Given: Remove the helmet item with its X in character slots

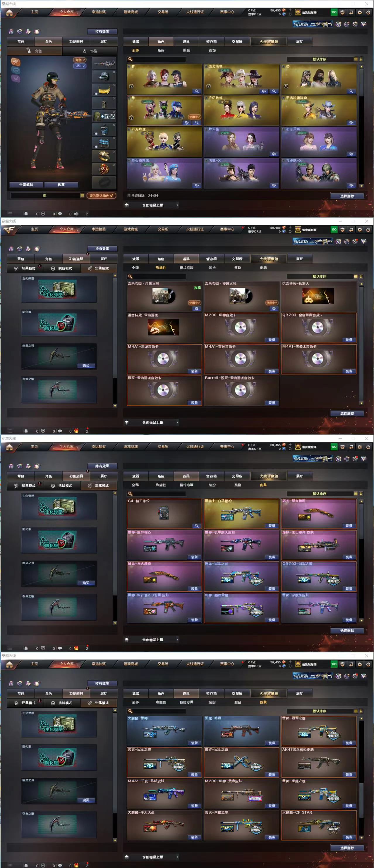Looking at the screenshot, I should [114, 72].
